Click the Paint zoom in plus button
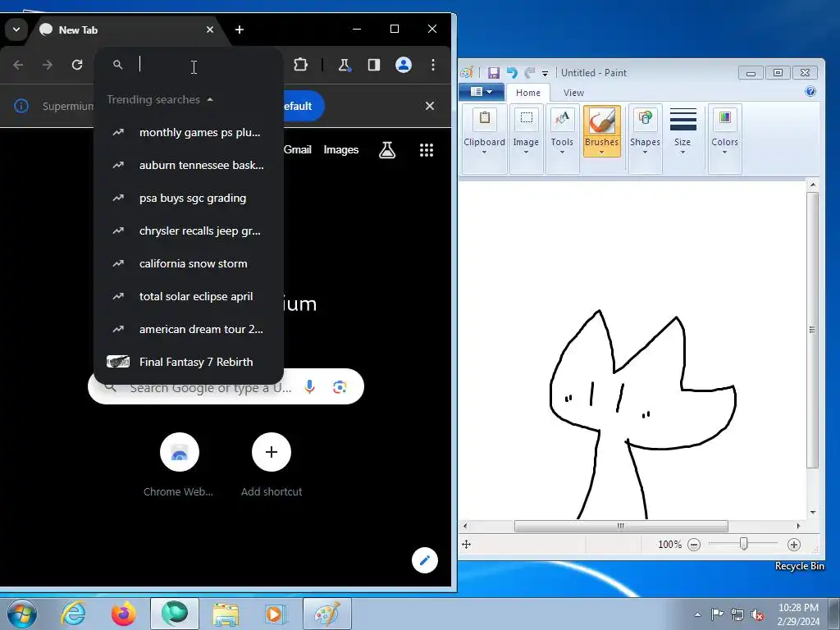 point(794,545)
